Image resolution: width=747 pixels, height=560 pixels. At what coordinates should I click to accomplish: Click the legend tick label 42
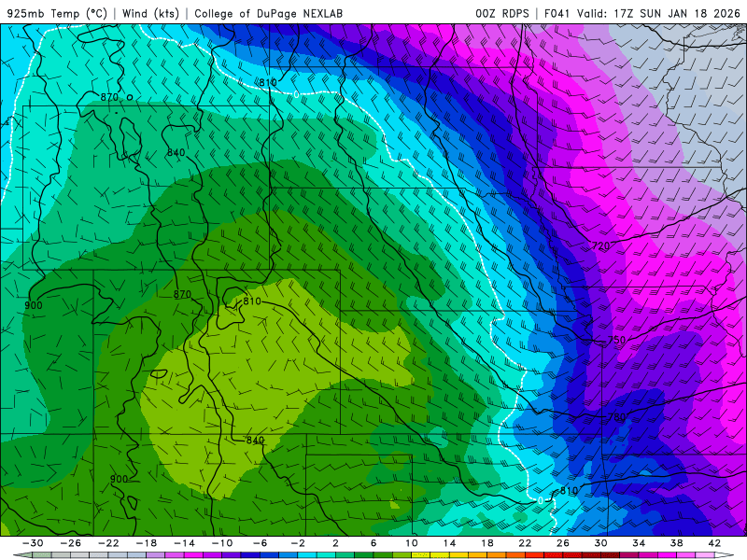tap(714, 543)
